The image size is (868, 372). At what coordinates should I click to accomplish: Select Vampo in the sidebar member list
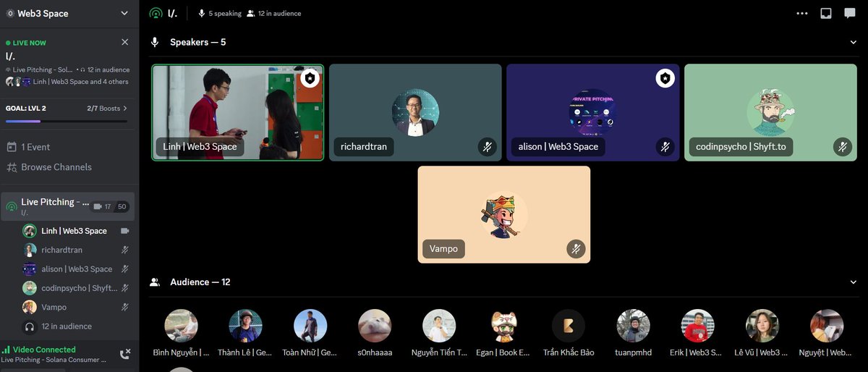[x=54, y=307]
